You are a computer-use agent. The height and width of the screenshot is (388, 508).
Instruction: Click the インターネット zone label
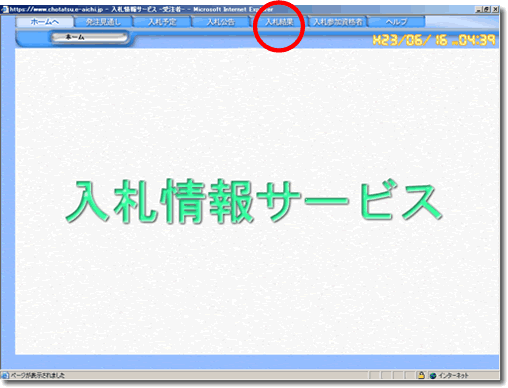click(453, 376)
